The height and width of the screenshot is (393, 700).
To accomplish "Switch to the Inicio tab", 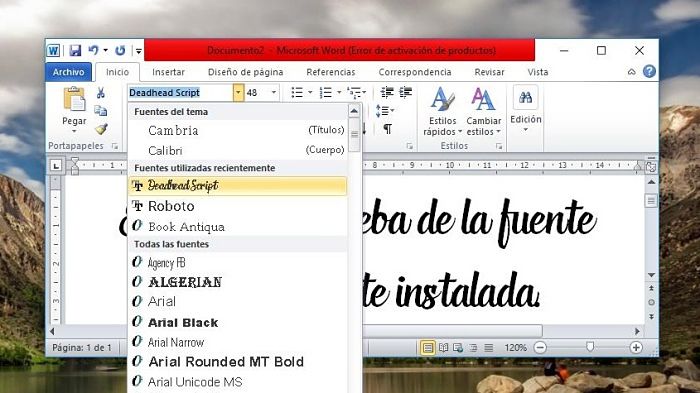I will point(117,72).
